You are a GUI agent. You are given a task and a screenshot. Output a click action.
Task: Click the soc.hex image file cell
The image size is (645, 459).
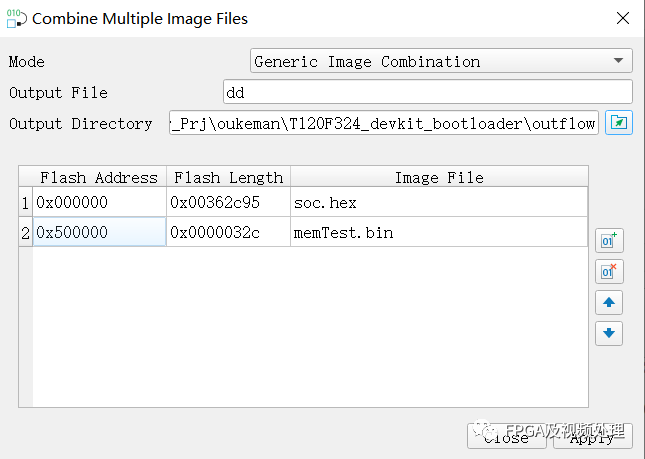coord(438,202)
